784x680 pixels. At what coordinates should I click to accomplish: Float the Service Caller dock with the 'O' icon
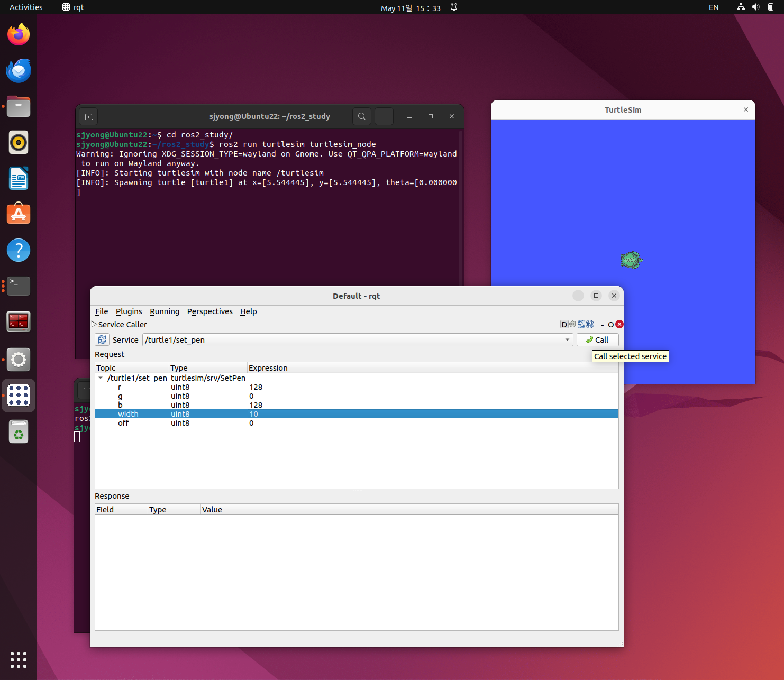(610, 325)
